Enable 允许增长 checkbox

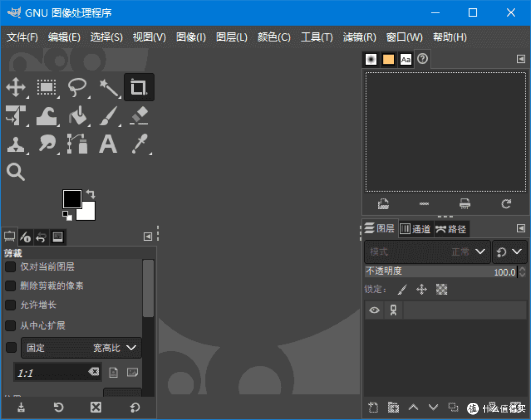(x=10, y=305)
